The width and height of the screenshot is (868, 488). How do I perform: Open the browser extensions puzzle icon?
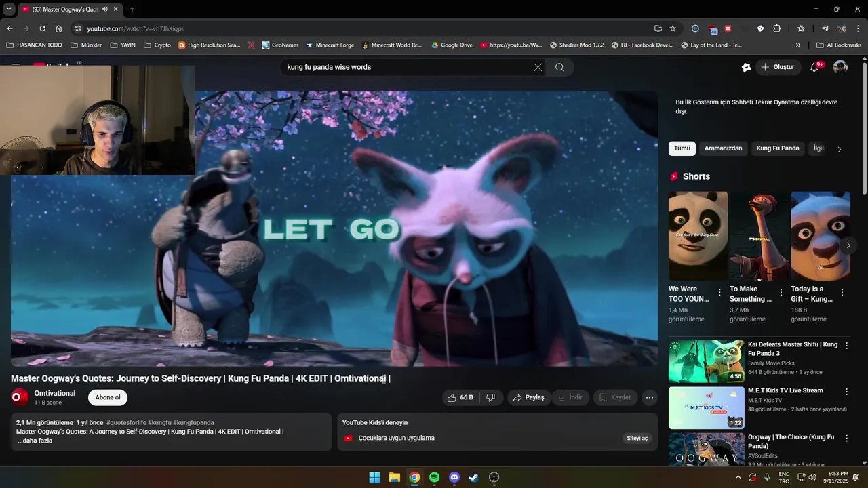coord(777,28)
